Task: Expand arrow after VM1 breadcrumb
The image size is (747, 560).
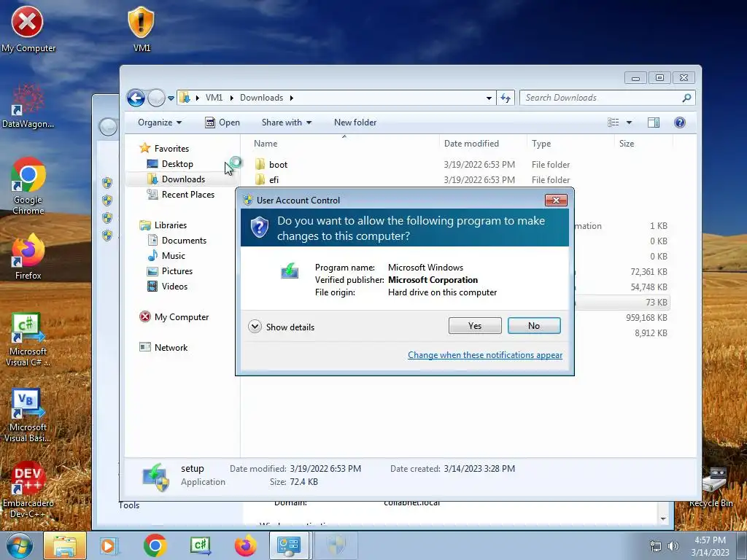Action: [x=231, y=98]
